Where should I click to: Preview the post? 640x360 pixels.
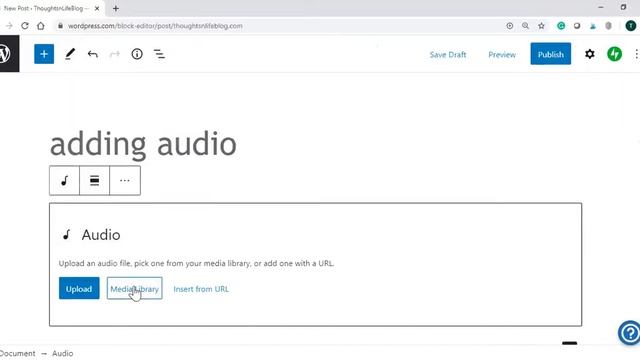(x=502, y=55)
